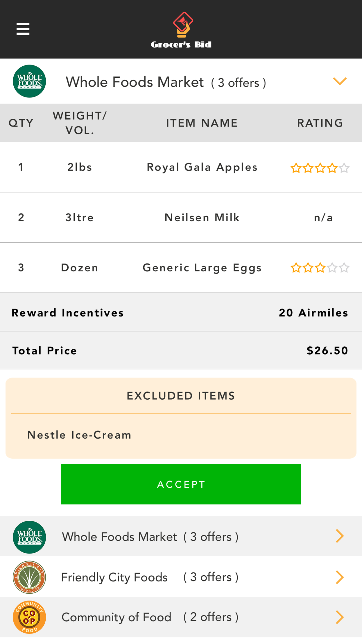Collapse the Whole Foods Market offers panel
The height and width of the screenshot is (644, 362).
(340, 81)
